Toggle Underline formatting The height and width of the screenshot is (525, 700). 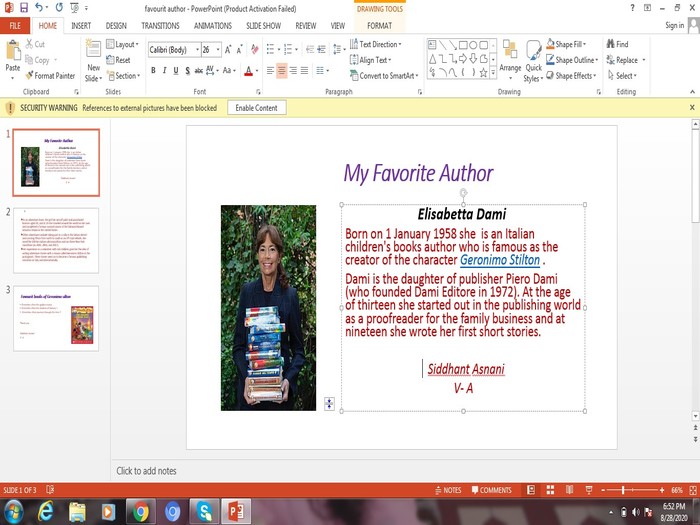point(176,71)
